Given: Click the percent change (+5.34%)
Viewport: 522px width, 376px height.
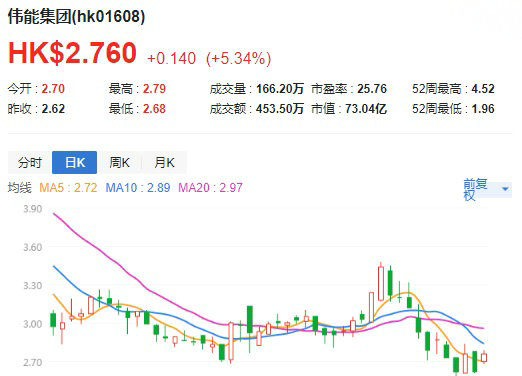Looking at the screenshot, I should pos(239,58).
